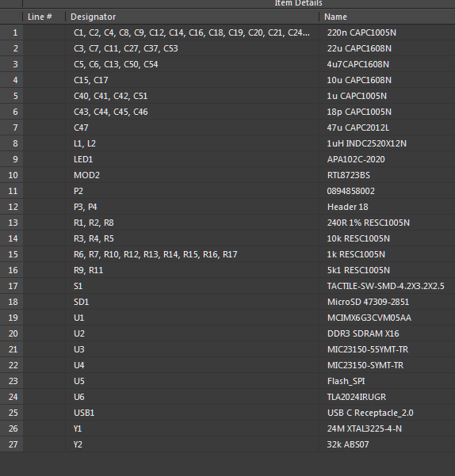The height and width of the screenshot is (476, 455).
Task: Click the 22u CAPC1608N cell
Action: [x=388, y=48]
